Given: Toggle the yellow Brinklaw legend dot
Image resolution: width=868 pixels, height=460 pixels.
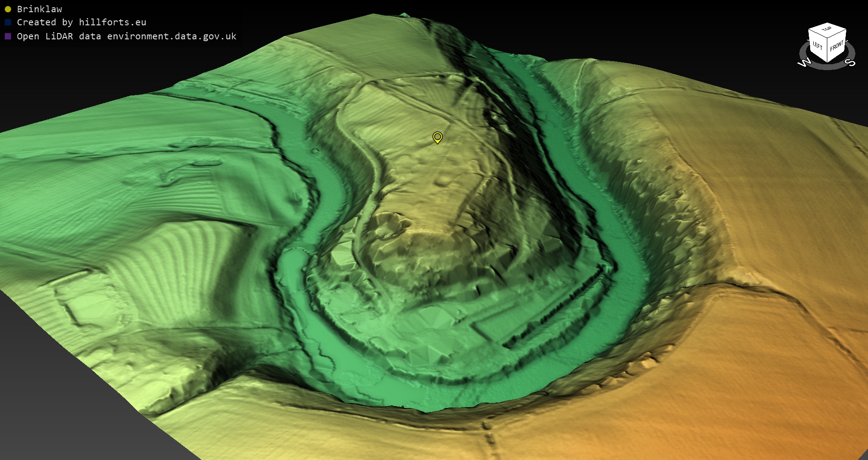Looking at the screenshot, I should point(8,9).
